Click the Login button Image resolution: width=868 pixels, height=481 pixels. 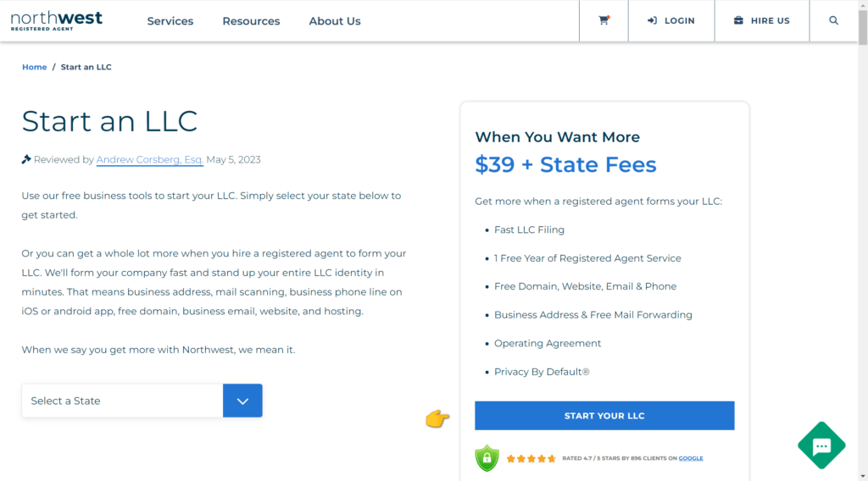pos(671,20)
